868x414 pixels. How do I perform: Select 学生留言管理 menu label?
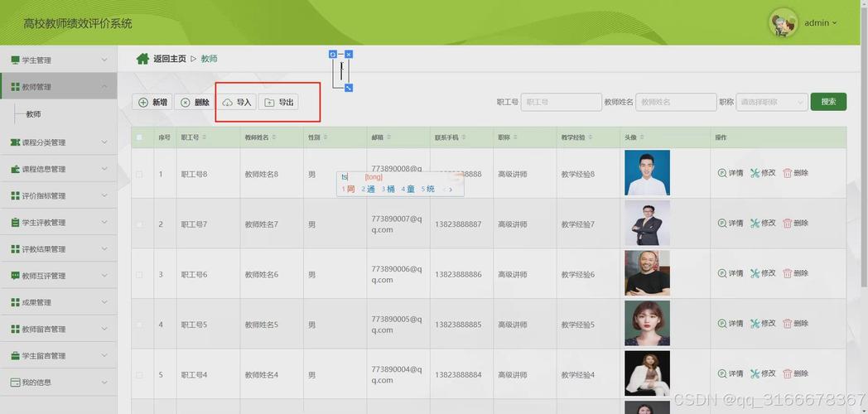click(44, 355)
